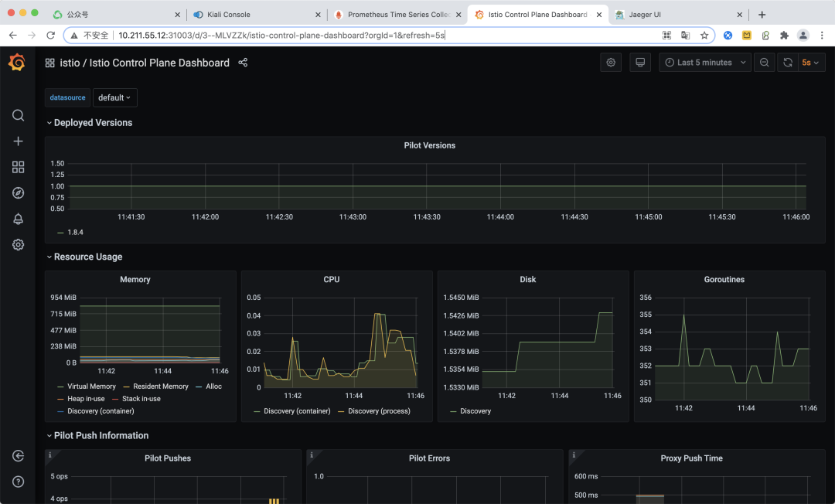
Task: Click the refresh dashboard icon
Action: coord(788,63)
